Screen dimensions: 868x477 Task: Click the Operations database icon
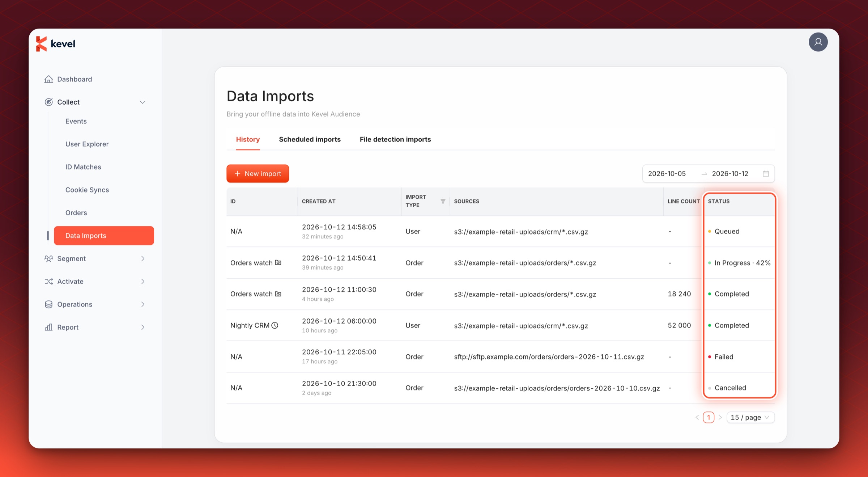pos(48,304)
